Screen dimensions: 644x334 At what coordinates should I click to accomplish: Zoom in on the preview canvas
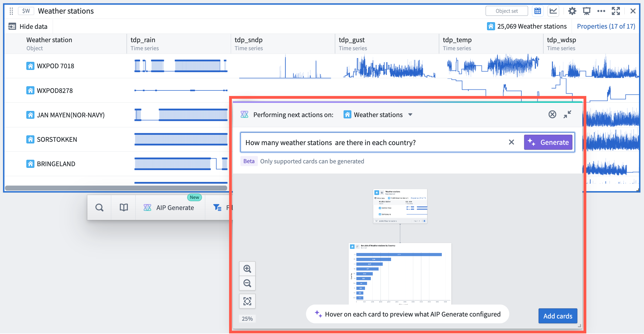click(x=247, y=269)
